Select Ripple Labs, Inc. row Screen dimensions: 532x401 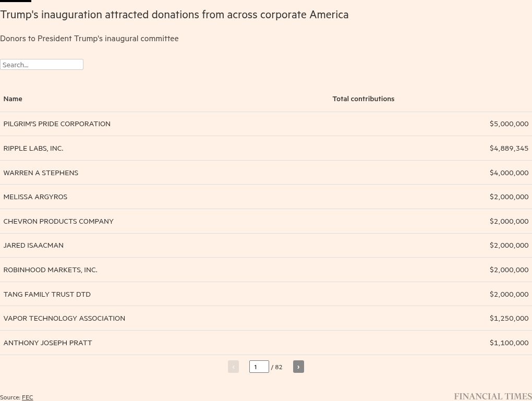pos(266,148)
